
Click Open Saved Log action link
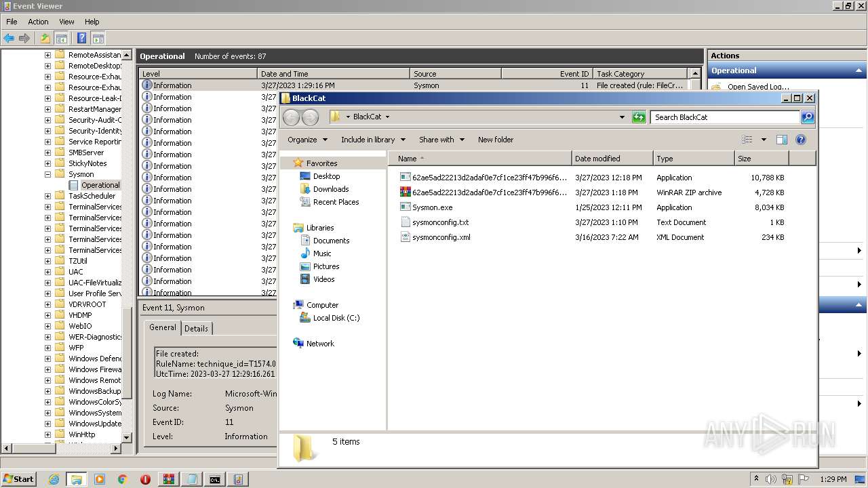[x=758, y=87]
